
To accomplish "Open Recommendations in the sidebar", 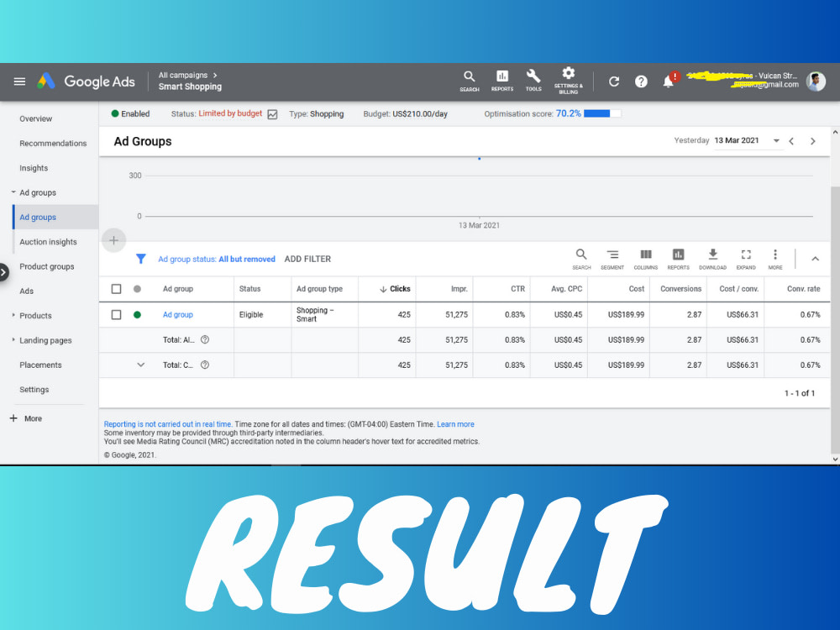I will (53, 143).
